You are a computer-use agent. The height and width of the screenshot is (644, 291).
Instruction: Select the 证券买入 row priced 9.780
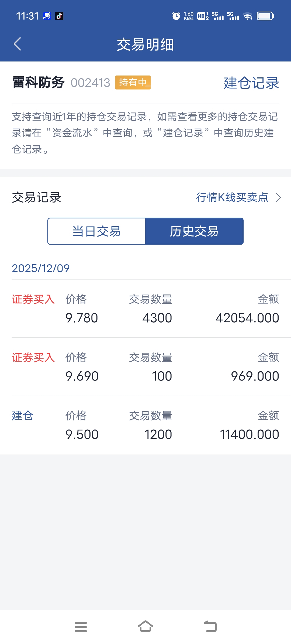click(145, 309)
